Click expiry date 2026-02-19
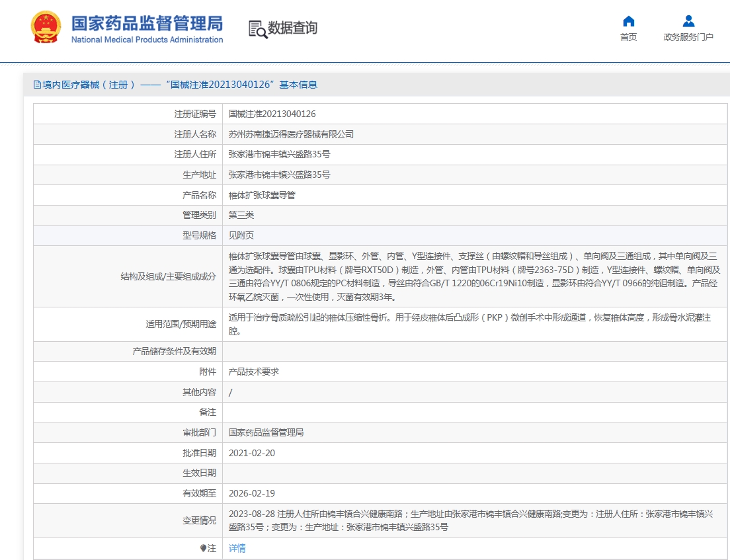The height and width of the screenshot is (560, 730). (x=252, y=493)
